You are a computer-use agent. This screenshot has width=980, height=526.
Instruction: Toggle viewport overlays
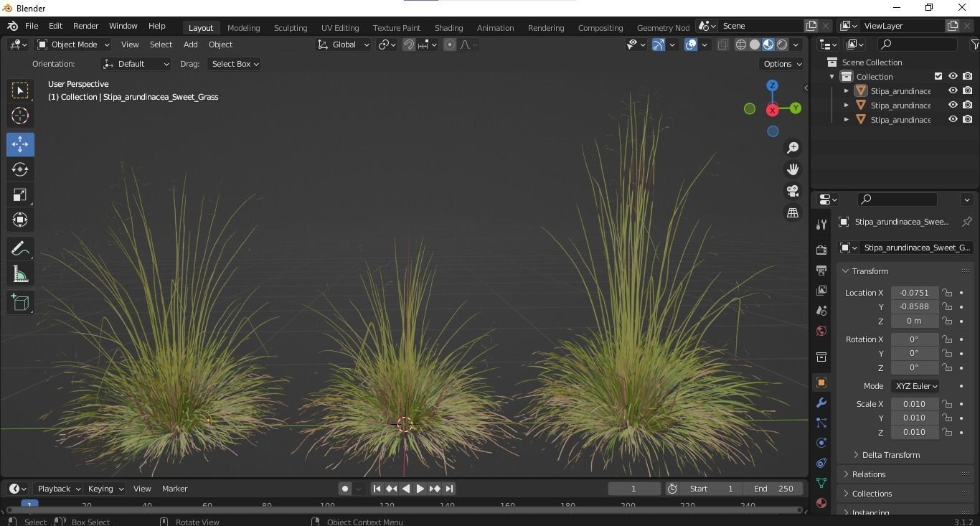click(x=691, y=44)
